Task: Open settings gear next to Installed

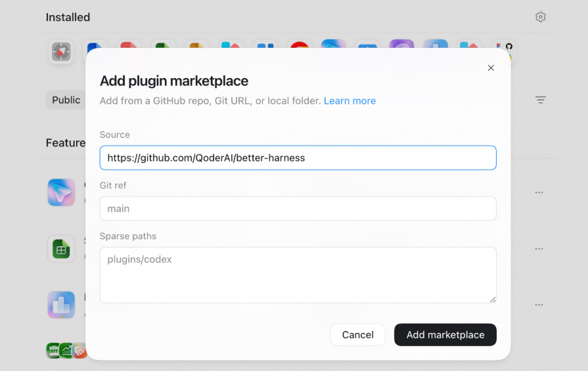Action: [x=541, y=17]
